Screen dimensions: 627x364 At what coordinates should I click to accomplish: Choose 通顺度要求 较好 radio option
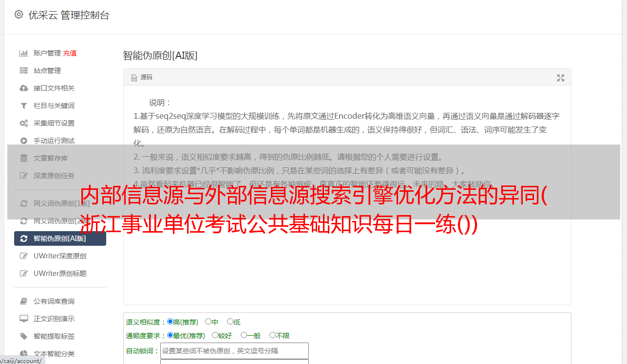(215, 335)
